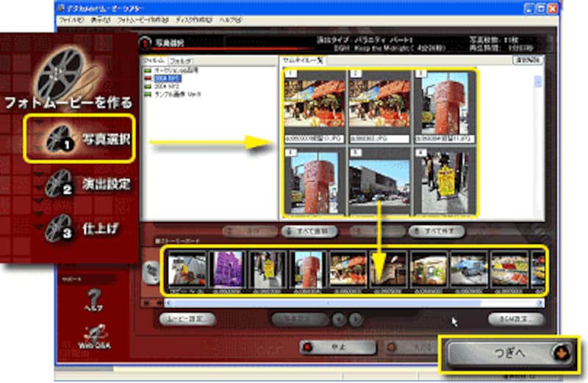This screenshot has width=588, height=383.
Task: Click the すべて外す button
Action: click(x=437, y=232)
